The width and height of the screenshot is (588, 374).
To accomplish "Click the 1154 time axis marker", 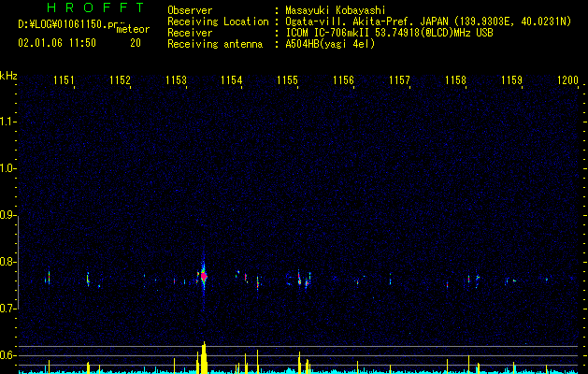I will click(x=232, y=80).
